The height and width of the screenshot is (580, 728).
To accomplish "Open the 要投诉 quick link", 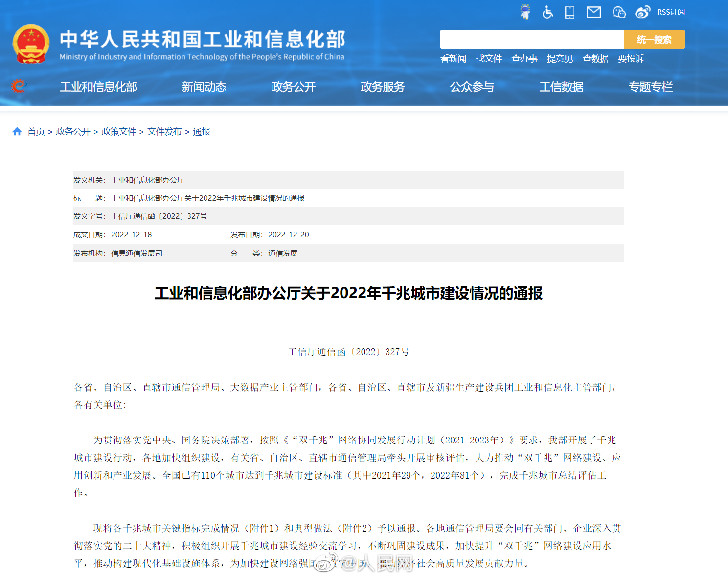I will [x=631, y=58].
